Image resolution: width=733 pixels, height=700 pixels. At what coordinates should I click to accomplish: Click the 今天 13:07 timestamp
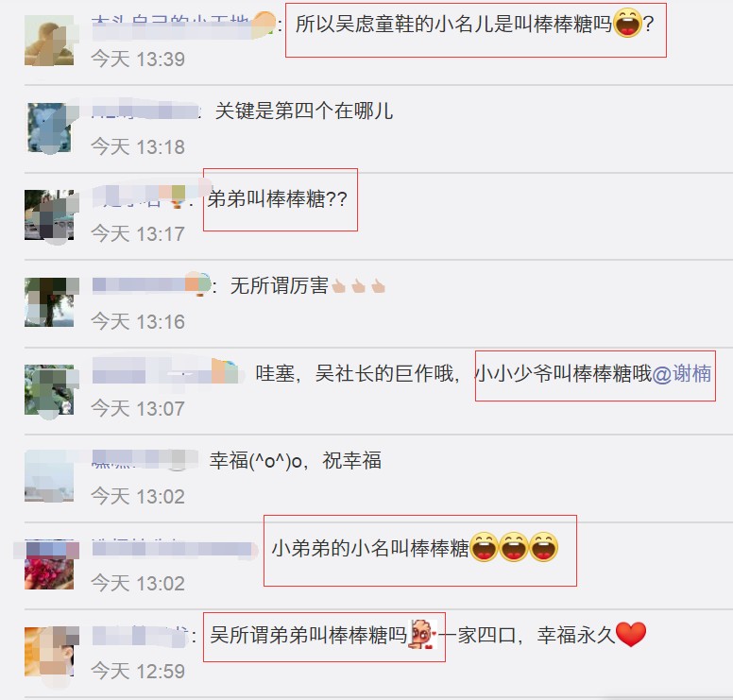[x=138, y=409]
